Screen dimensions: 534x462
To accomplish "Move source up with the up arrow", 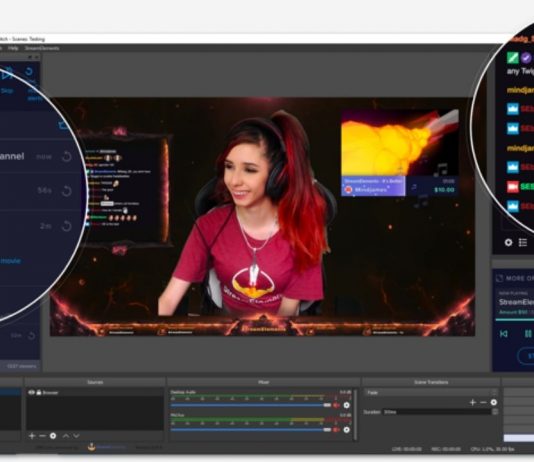I will (66, 436).
